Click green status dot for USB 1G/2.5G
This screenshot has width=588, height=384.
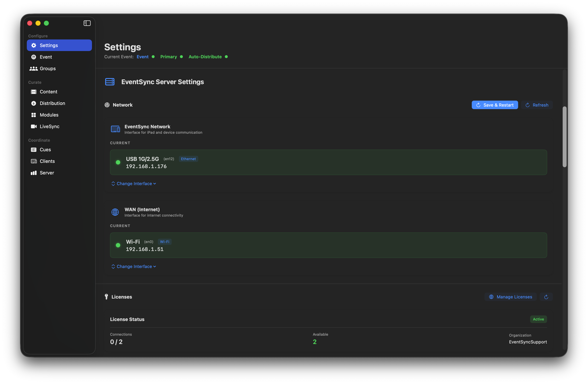(118, 162)
